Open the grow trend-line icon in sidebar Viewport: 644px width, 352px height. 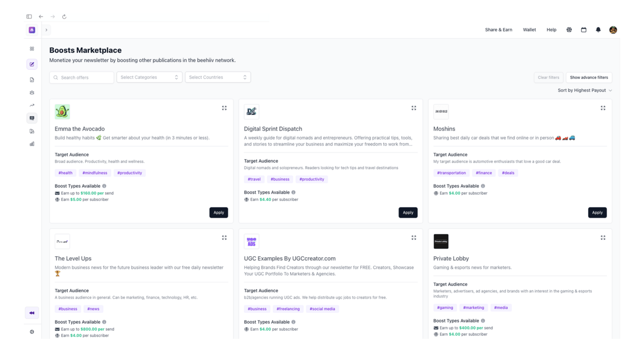tap(32, 105)
